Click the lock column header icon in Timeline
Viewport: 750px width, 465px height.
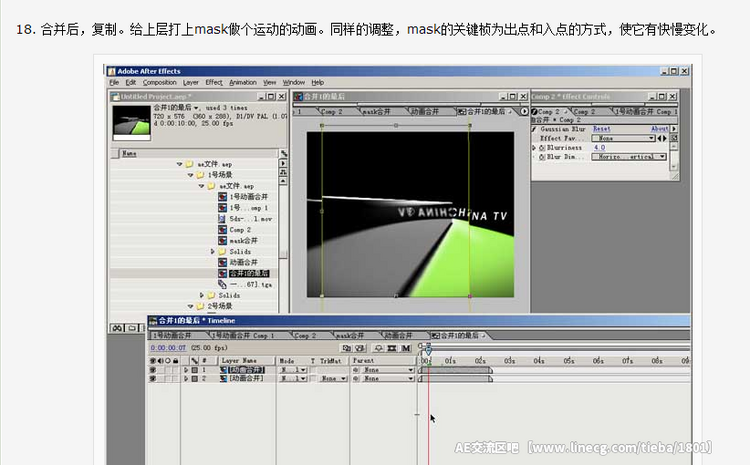176,361
